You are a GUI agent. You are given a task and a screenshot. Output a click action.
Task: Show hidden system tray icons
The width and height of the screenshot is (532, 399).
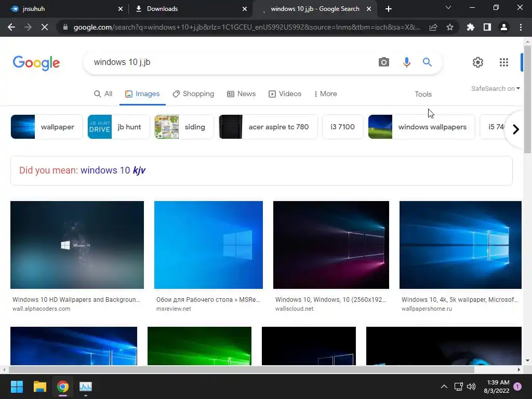[x=444, y=387]
